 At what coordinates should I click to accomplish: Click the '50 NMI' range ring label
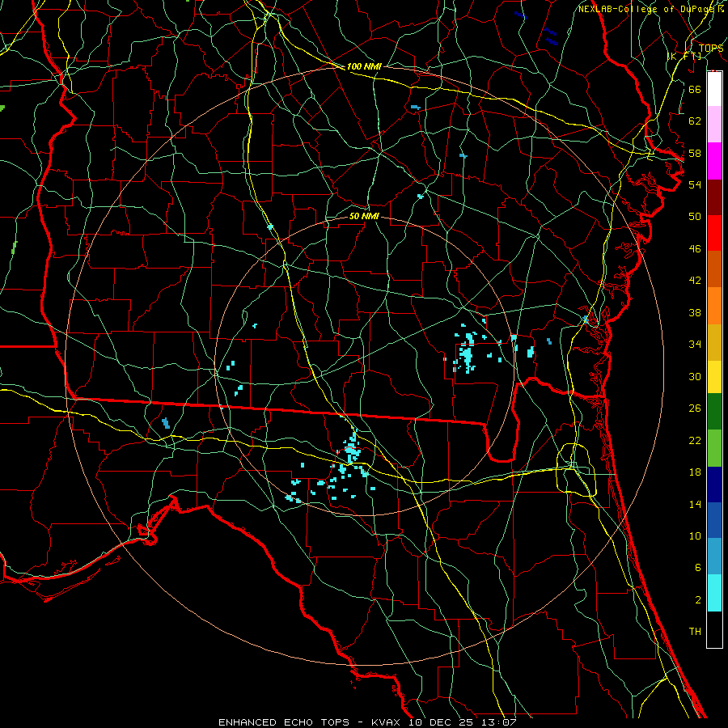click(364, 216)
